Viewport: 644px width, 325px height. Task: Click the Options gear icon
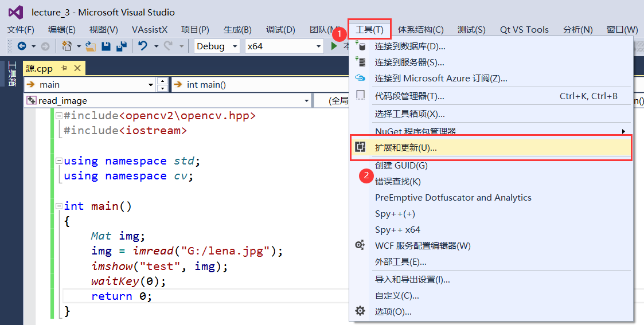[x=360, y=311]
